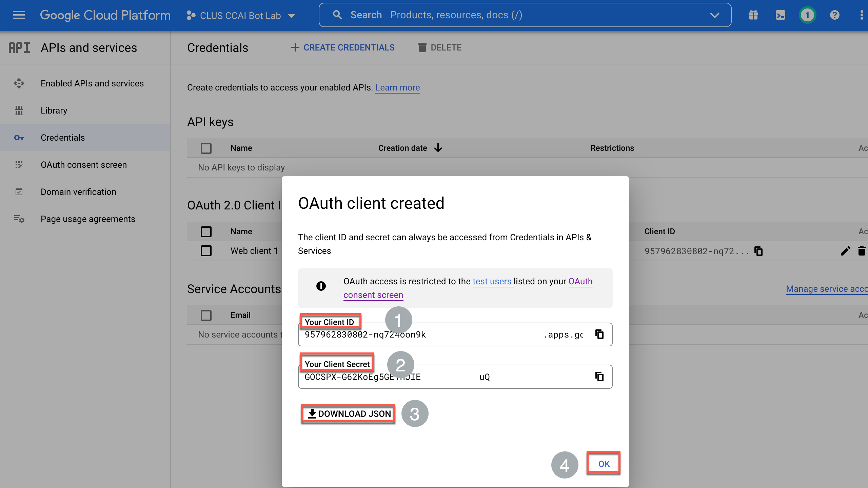Click the OAuth consent screen dotted icon
Image resolution: width=868 pixels, height=488 pixels.
19,165
